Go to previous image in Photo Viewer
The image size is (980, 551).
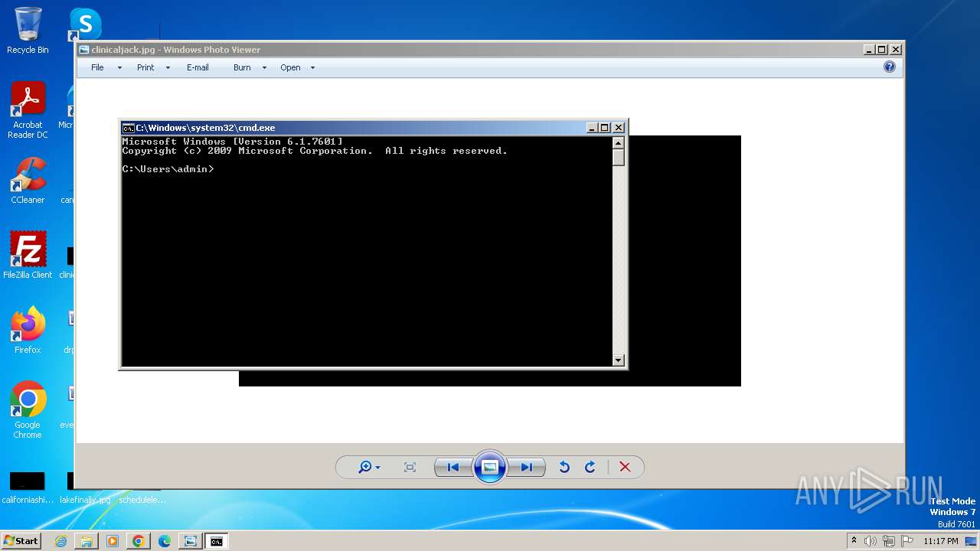pos(453,468)
